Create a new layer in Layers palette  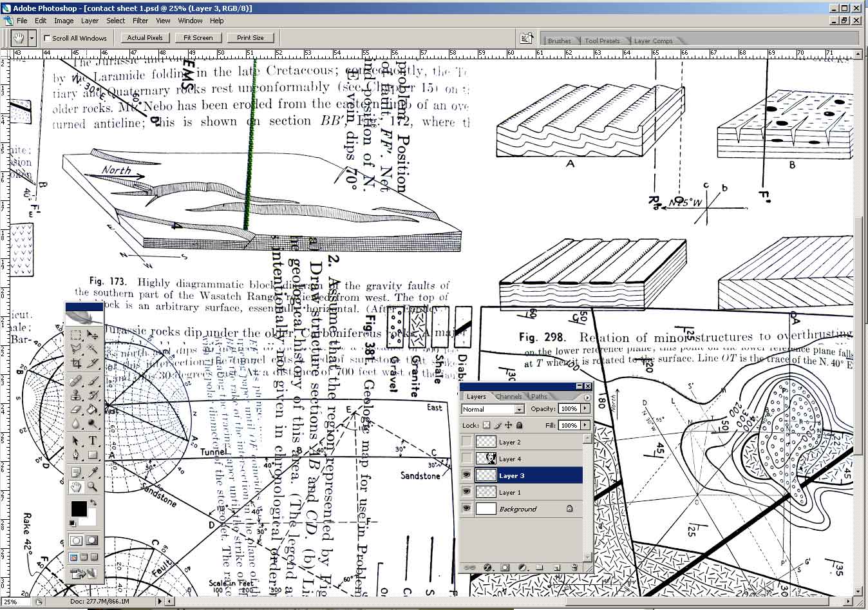(x=557, y=567)
